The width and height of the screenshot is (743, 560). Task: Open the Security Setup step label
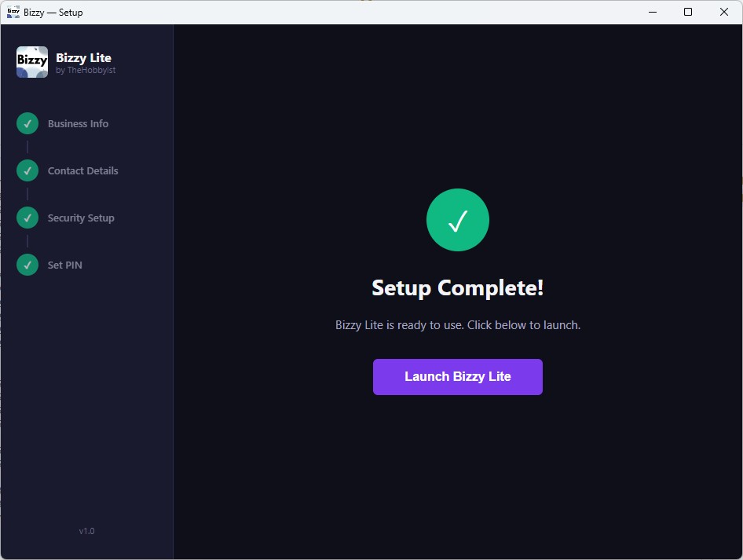pyautogui.click(x=81, y=218)
